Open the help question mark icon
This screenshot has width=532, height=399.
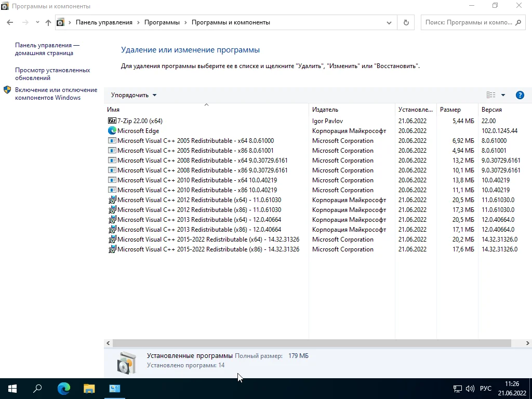[x=520, y=95]
